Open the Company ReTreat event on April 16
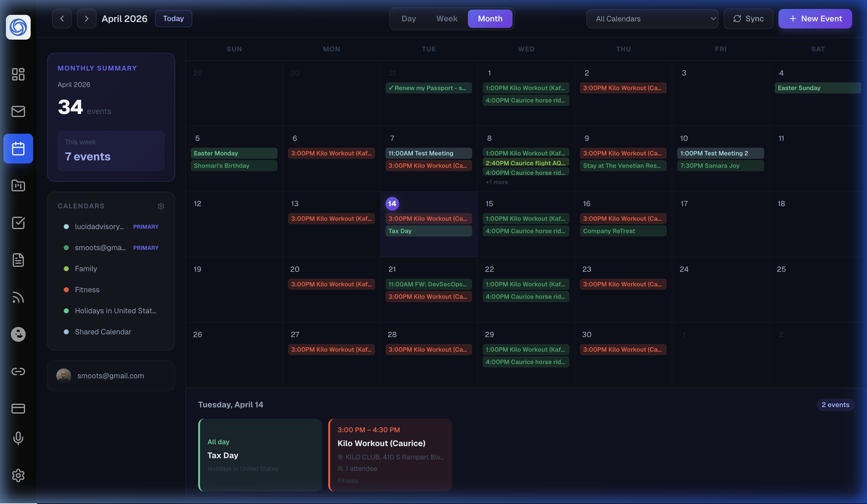 622,231
